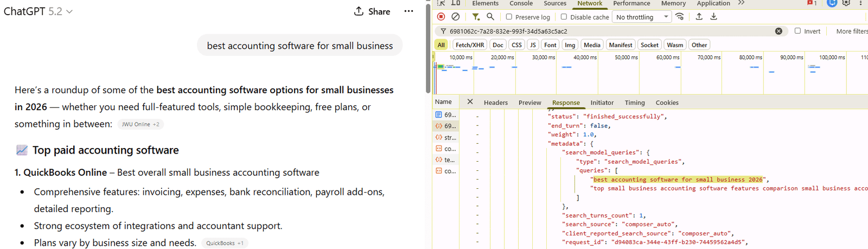Open network search magnifier
Viewport: 868px width, 249px height.
coord(490,17)
